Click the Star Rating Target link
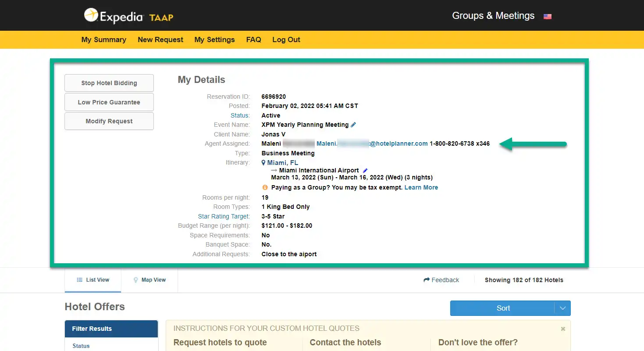The image size is (644, 351). coord(224,216)
